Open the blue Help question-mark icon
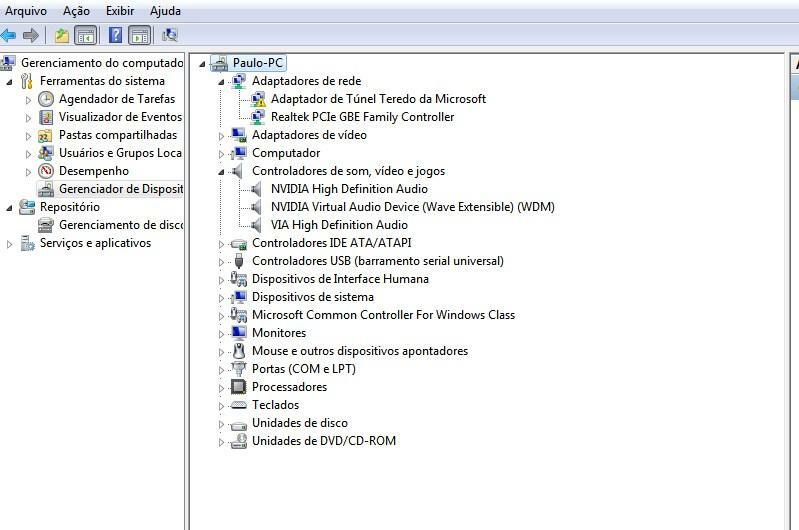799x530 pixels. pyautogui.click(x=116, y=35)
